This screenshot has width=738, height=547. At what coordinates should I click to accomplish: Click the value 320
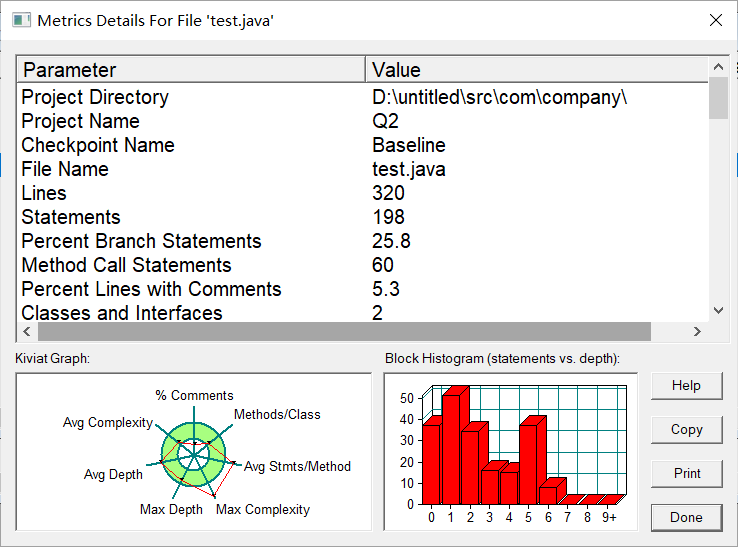tap(388, 193)
